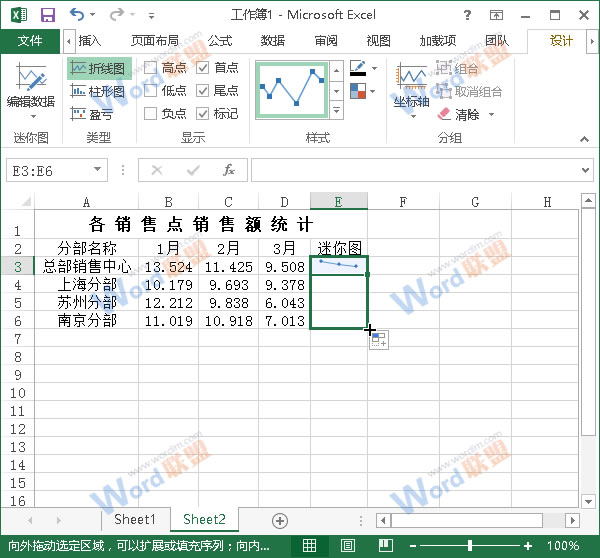Viewport: 600px width, 558px height.
Task: Expand the formula bar chevron
Action: tap(585, 170)
